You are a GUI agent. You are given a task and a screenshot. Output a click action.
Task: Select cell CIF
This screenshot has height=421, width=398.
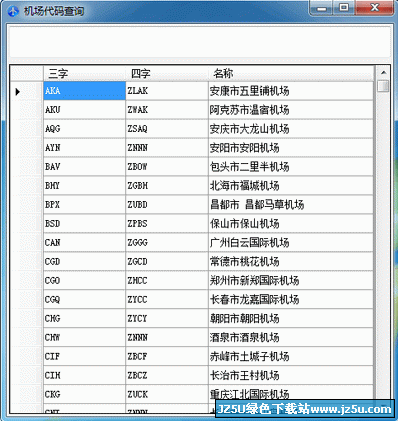[x=85, y=357]
